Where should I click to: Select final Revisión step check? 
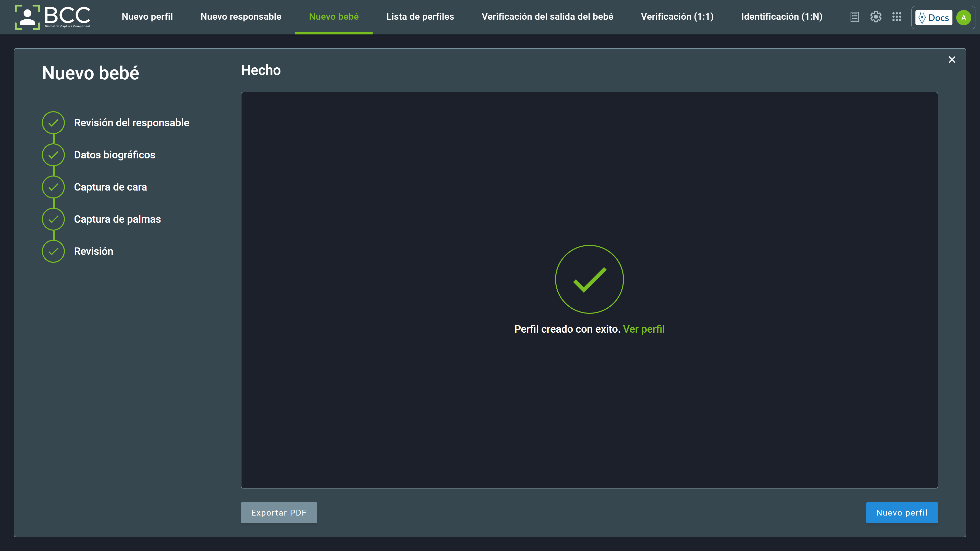pos(53,251)
